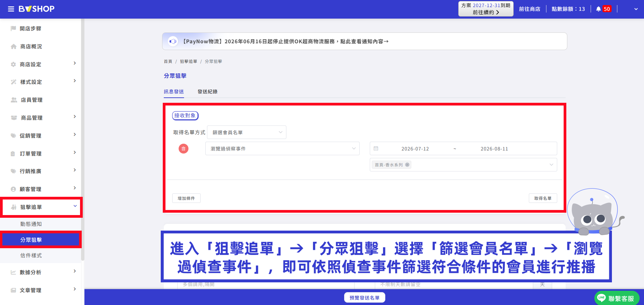
Task: Click the 顧客管理 person icon
Action: point(13,189)
